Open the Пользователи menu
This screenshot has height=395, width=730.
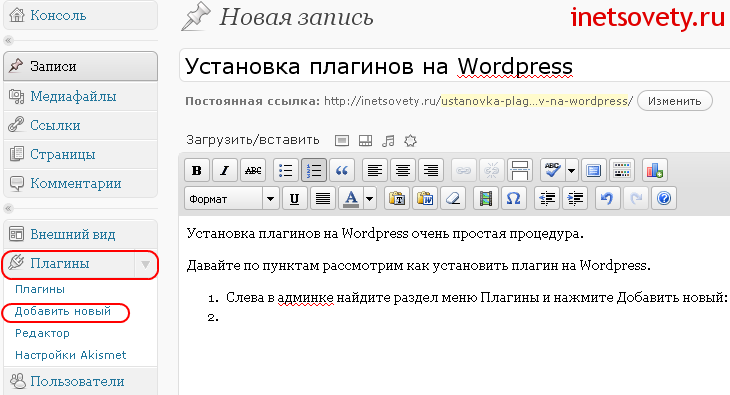80,381
